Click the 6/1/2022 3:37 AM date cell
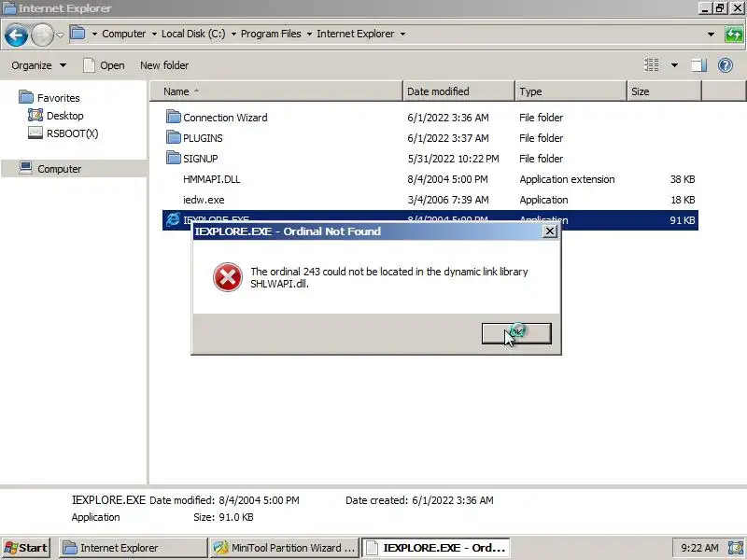The height and width of the screenshot is (560, 747). click(x=448, y=138)
